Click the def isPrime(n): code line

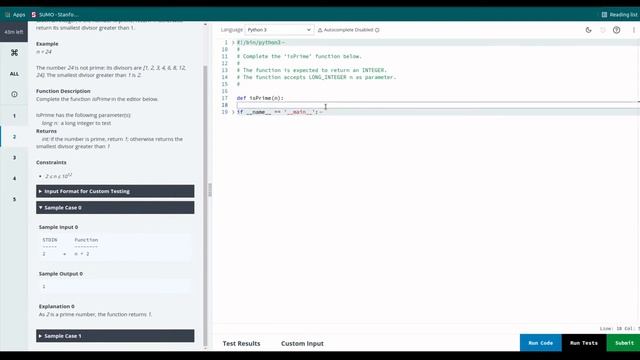260,98
